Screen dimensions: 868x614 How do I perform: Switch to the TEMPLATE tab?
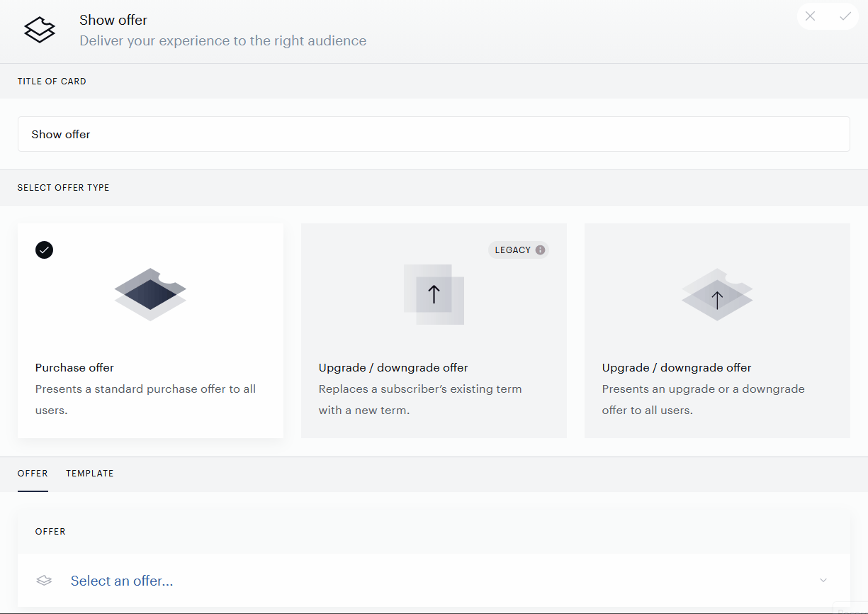point(90,474)
